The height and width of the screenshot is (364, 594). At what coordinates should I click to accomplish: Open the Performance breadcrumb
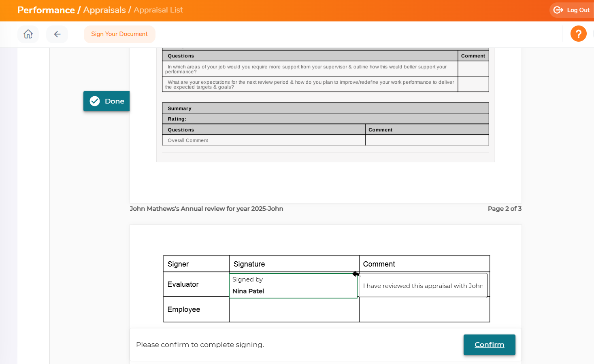click(46, 10)
